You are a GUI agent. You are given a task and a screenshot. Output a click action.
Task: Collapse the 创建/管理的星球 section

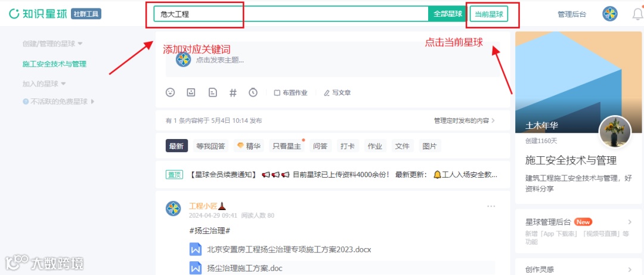pyautogui.click(x=52, y=43)
